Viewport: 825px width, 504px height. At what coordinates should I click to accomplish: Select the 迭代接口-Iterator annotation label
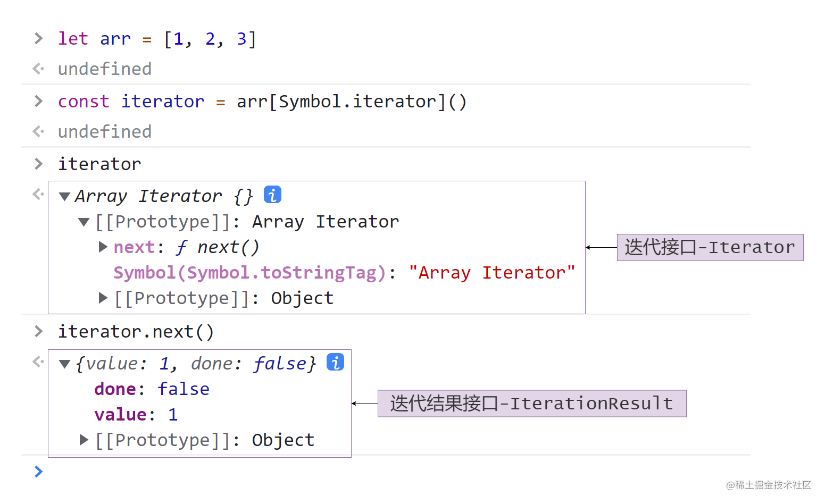tap(710, 247)
